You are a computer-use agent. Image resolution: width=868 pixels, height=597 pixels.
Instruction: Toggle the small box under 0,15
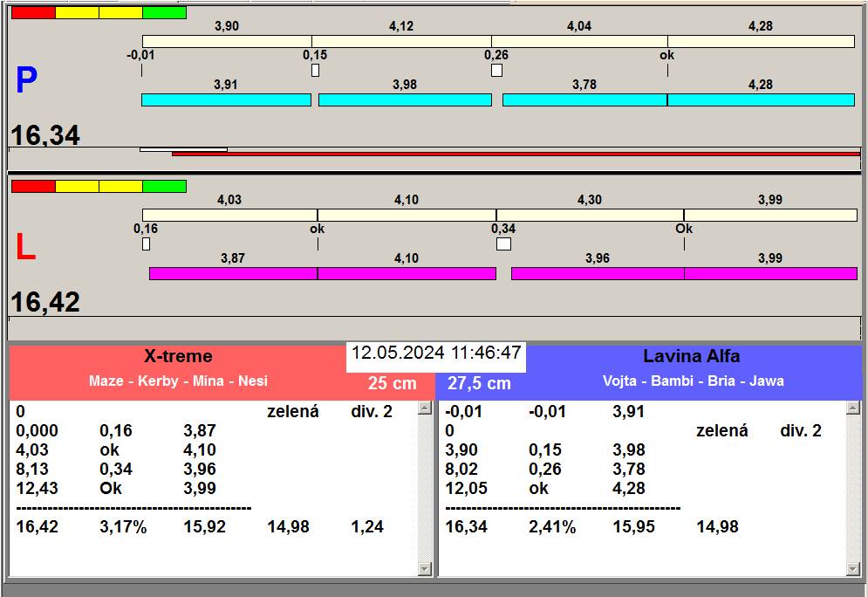[x=315, y=70]
